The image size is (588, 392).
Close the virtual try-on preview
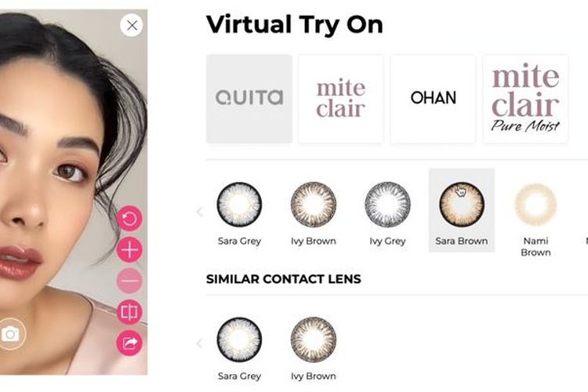(132, 26)
